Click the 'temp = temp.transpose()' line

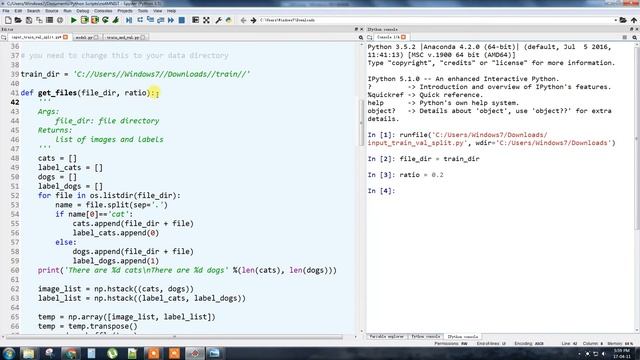(x=88, y=326)
